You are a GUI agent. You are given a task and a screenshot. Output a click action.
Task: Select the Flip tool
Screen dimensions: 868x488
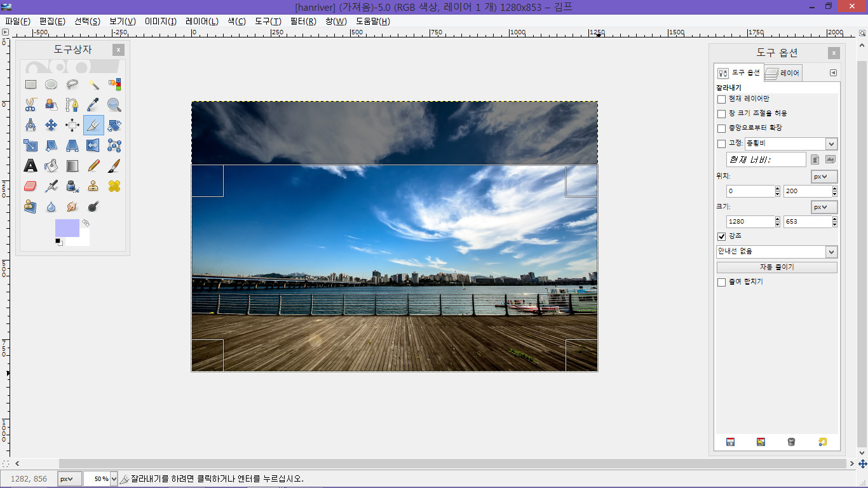pyautogui.click(x=93, y=146)
